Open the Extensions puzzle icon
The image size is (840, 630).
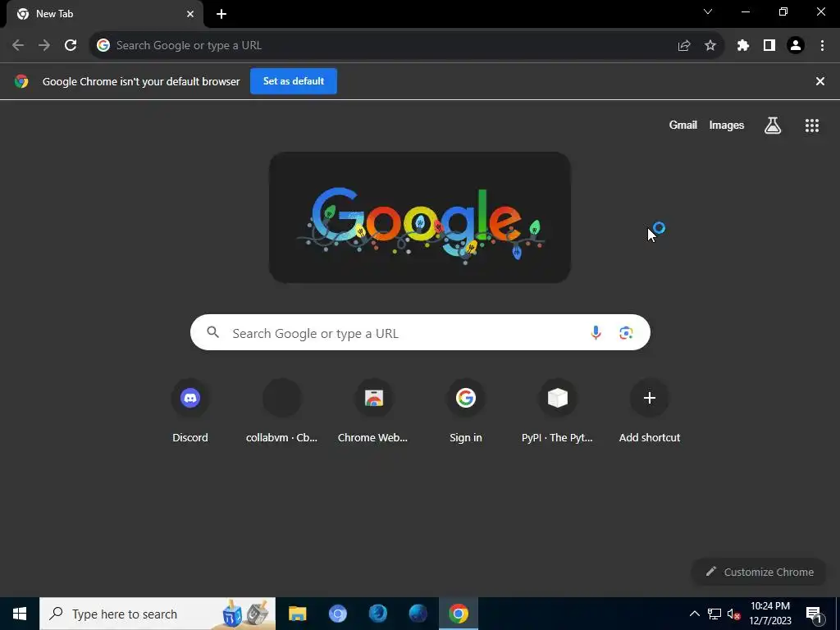(743, 46)
